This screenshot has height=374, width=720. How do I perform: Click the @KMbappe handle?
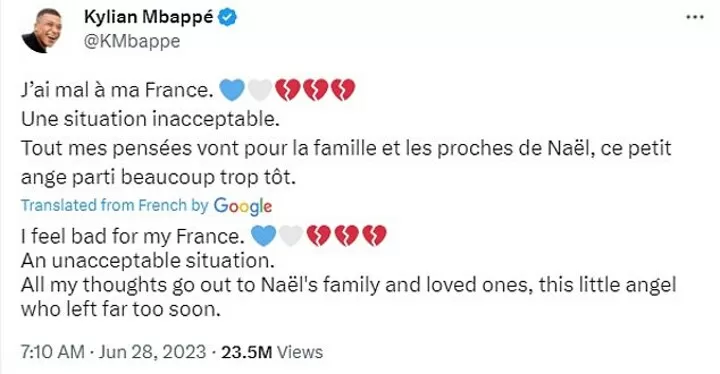132,42
